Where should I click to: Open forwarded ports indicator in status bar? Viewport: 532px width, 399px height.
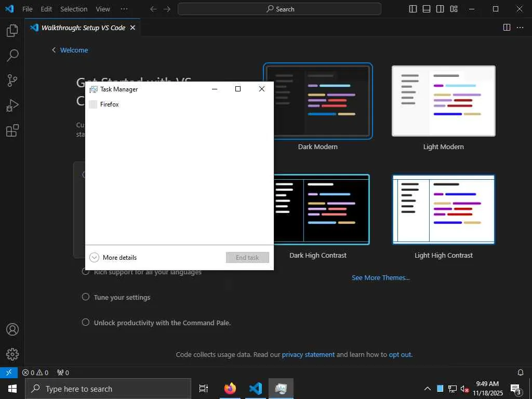pyautogui.click(x=63, y=373)
